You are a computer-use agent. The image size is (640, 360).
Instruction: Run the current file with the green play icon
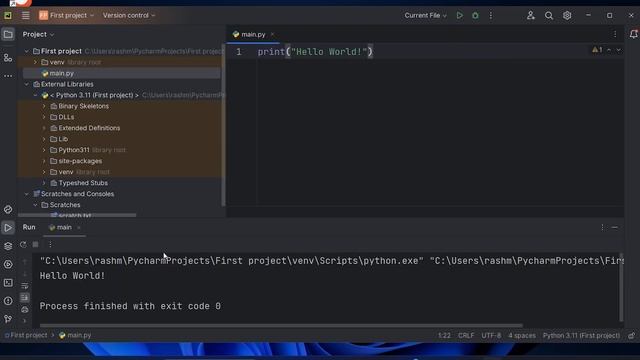460,16
